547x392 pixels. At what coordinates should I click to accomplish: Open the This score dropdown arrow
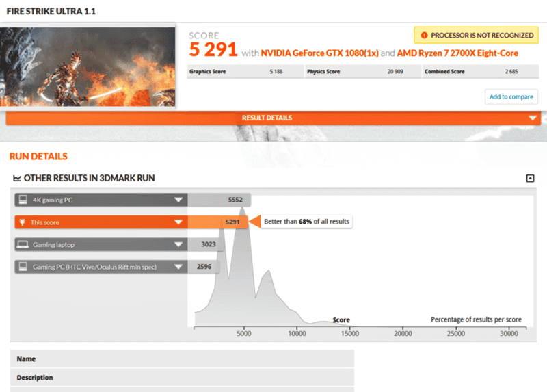pos(178,222)
